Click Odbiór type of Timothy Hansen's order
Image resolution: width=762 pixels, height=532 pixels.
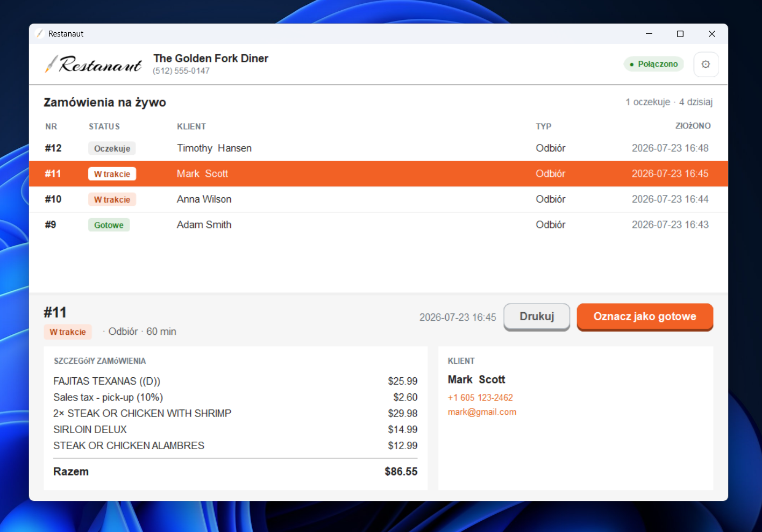point(550,148)
